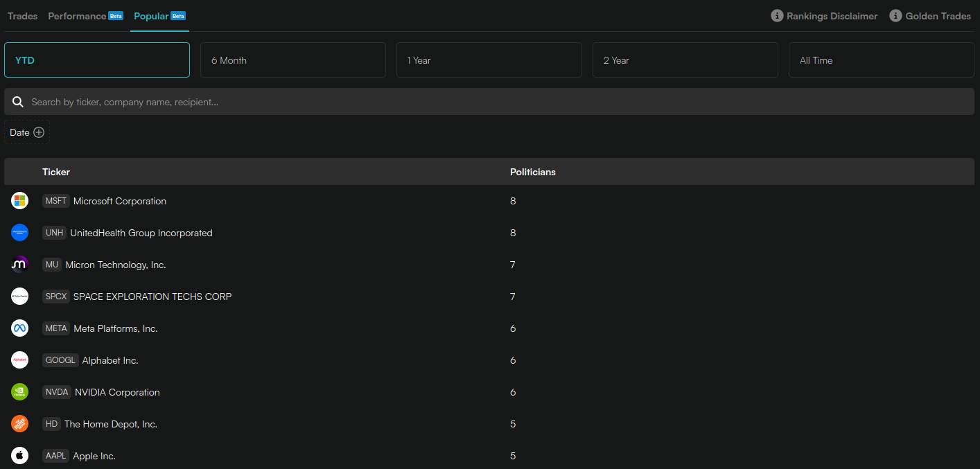Focus the ticker search field
This screenshot has width=980, height=469.
tap(489, 102)
